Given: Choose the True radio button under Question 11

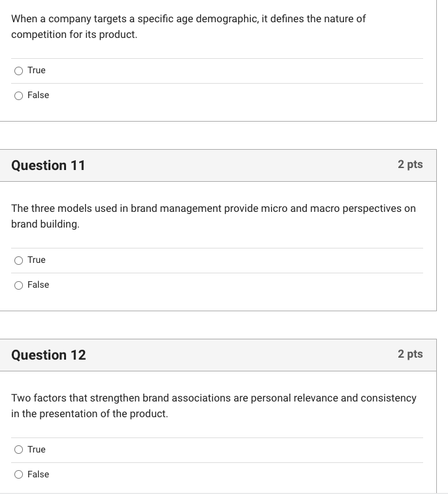Looking at the screenshot, I should tap(19, 260).
